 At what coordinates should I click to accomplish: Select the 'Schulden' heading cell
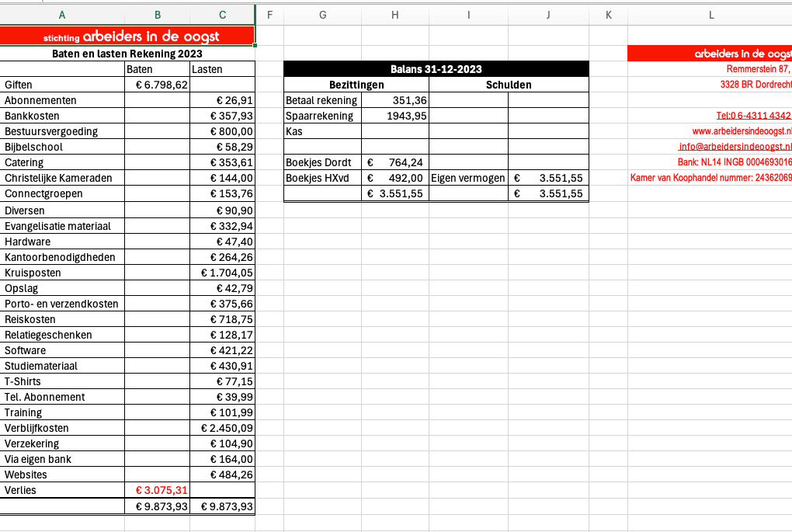pos(509,85)
